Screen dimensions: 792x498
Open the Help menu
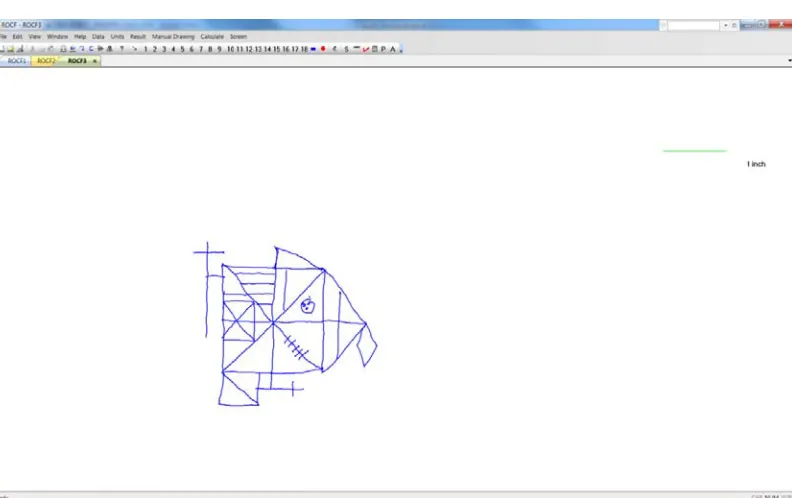[x=80, y=37]
